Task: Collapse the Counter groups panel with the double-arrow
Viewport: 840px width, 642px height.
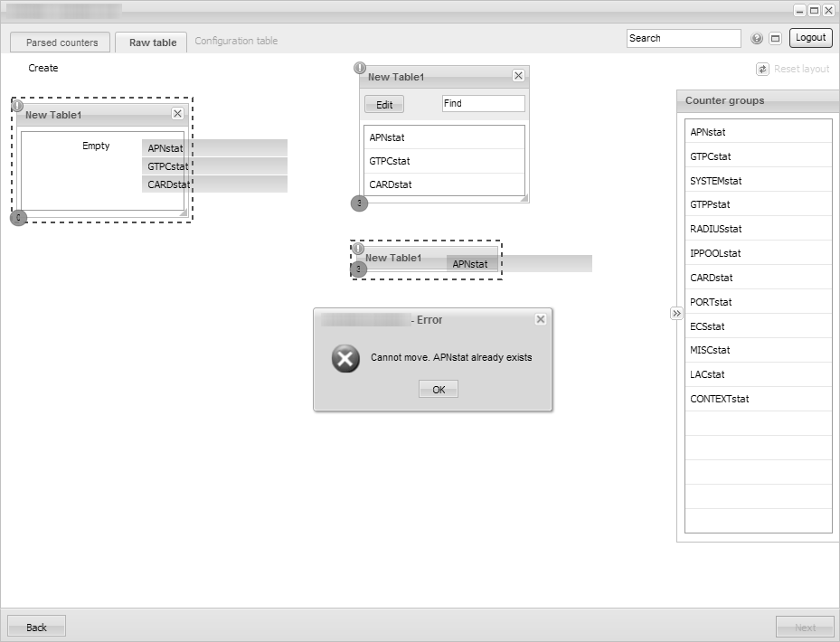Action: 676,313
